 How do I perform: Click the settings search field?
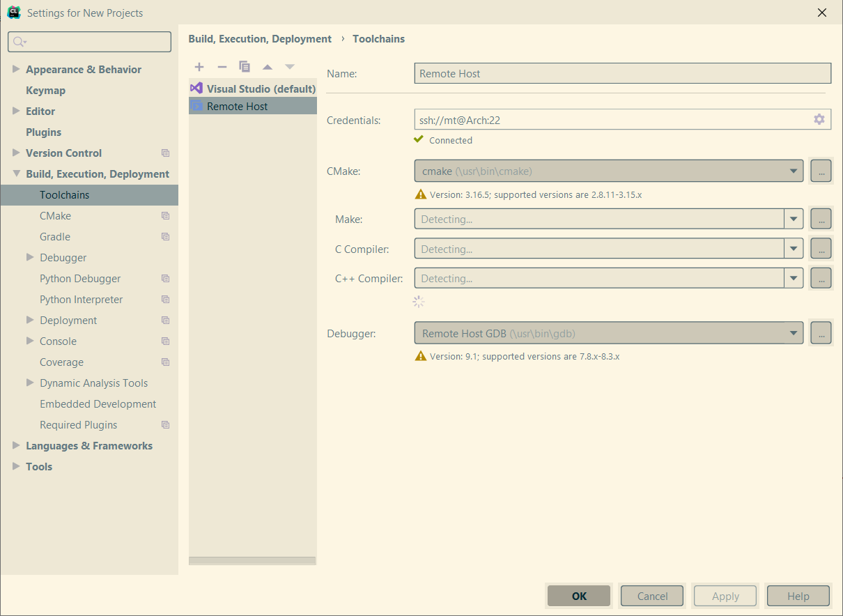(x=89, y=42)
